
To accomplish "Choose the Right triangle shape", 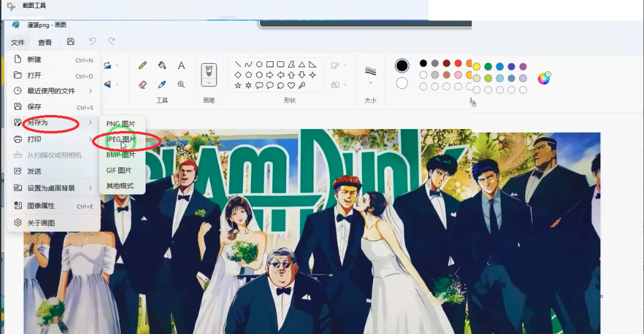I will point(312,65).
